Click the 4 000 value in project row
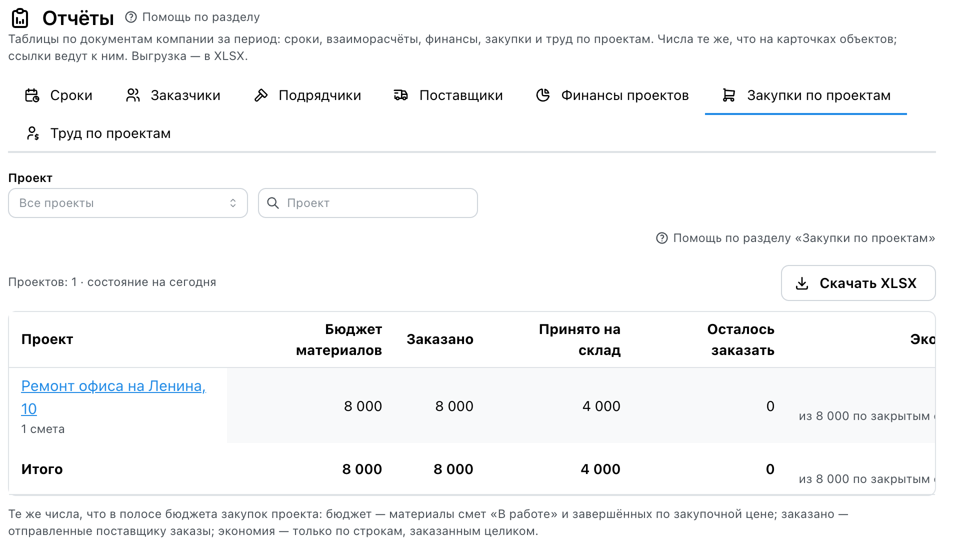The width and height of the screenshot is (976, 560). tap(601, 406)
